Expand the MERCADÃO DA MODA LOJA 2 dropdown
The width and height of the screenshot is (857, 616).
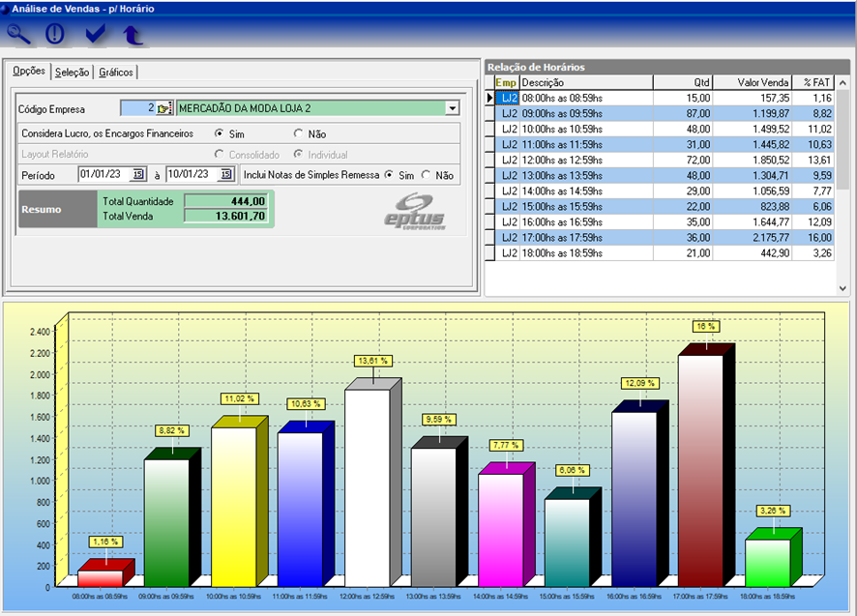click(x=452, y=108)
